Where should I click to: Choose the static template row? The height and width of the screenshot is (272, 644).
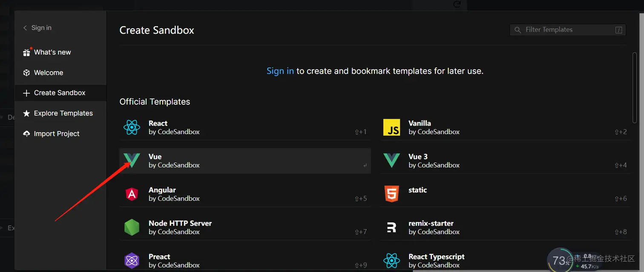[x=505, y=194]
